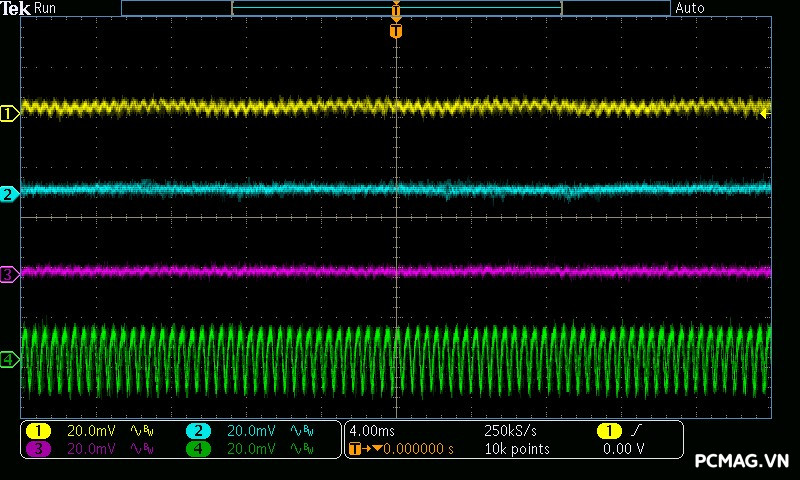Click the channel 1 yellow ground marker
800x480 pixels.
coord(9,114)
